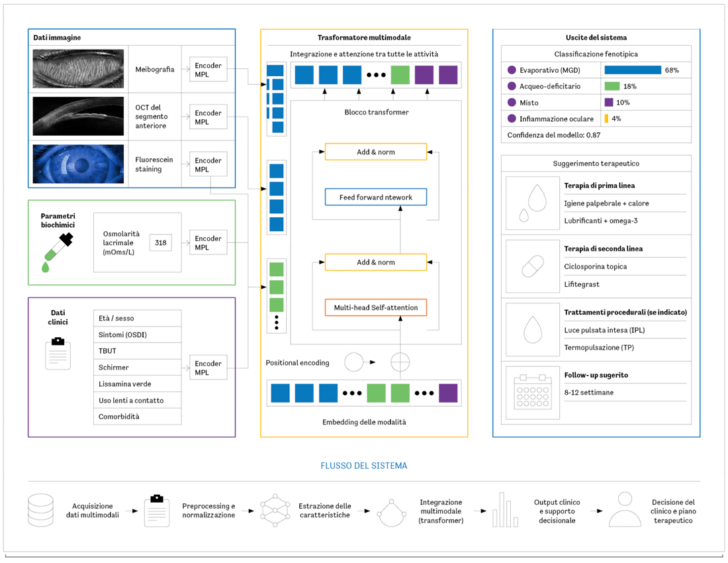Click the clipboard icon under Dati clinici
The height and width of the screenshot is (563, 728).
coord(58,354)
